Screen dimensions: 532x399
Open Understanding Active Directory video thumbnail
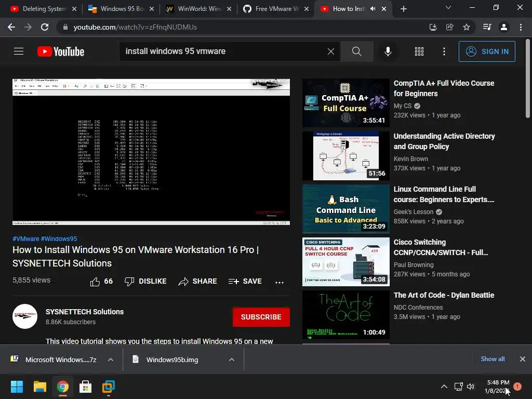click(345, 156)
